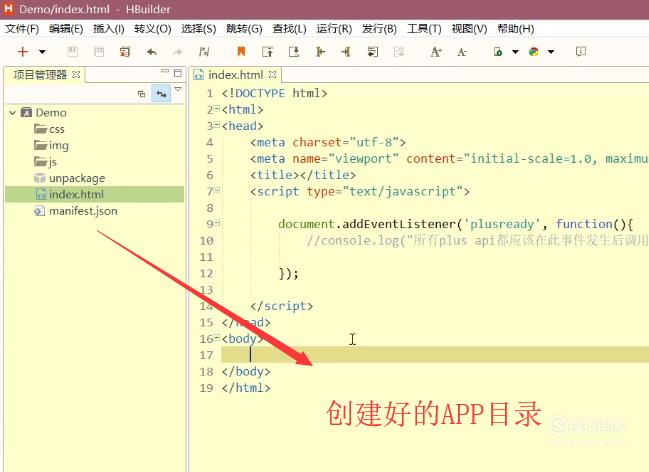Click the toolbar icon right of browser dropdown
This screenshot has width=649, height=472.
point(581,52)
